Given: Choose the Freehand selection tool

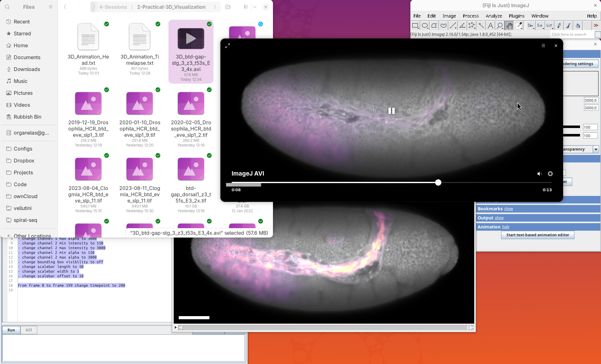Looking at the screenshot, I should tap(444, 26).
